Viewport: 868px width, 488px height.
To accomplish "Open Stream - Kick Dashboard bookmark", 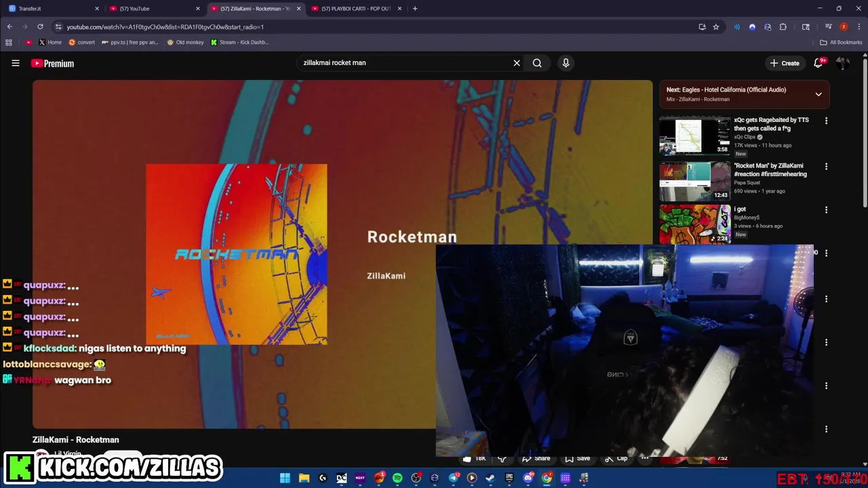I will 239,42.
